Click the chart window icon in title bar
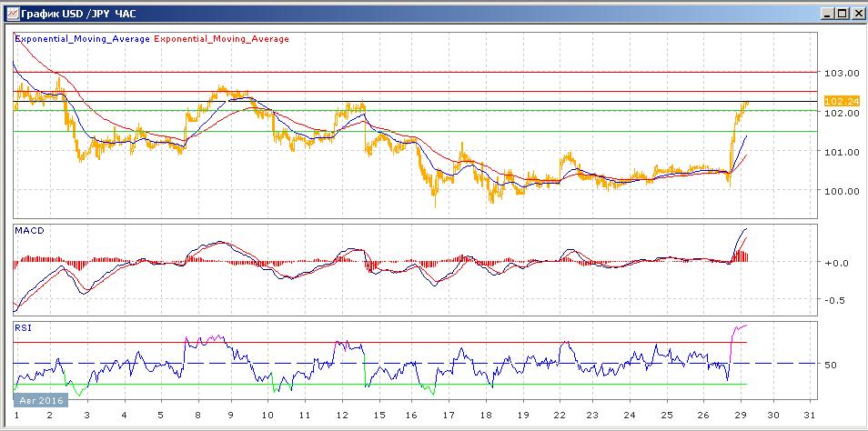This screenshot has width=868, height=431. pyautogui.click(x=13, y=14)
